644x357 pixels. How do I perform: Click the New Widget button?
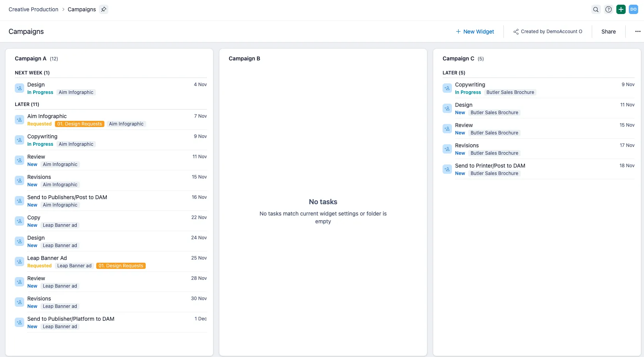tap(475, 32)
